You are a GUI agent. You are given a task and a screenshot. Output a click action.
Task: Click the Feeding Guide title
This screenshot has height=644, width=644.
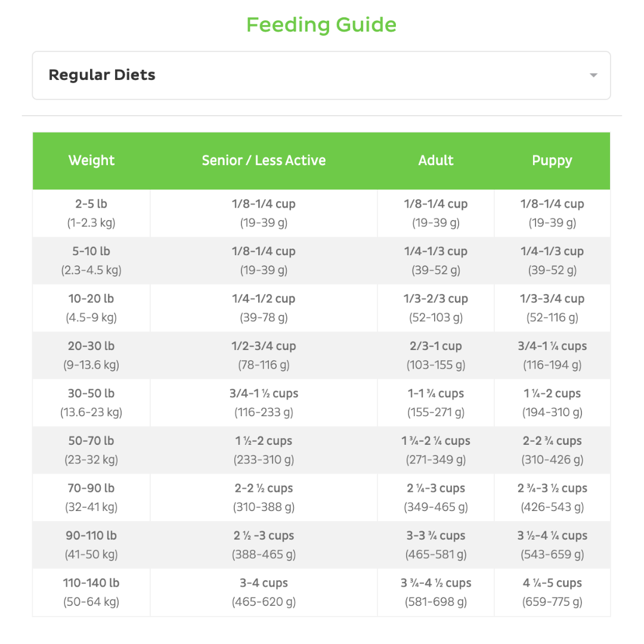click(321, 25)
